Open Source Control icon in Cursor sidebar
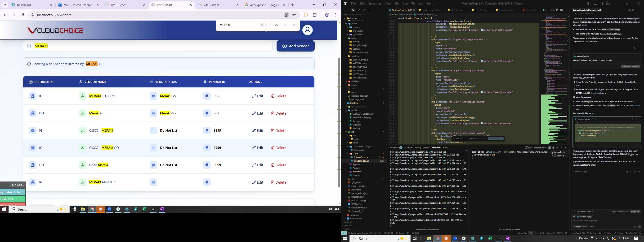644x242 pixels. click(x=363, y=10)
